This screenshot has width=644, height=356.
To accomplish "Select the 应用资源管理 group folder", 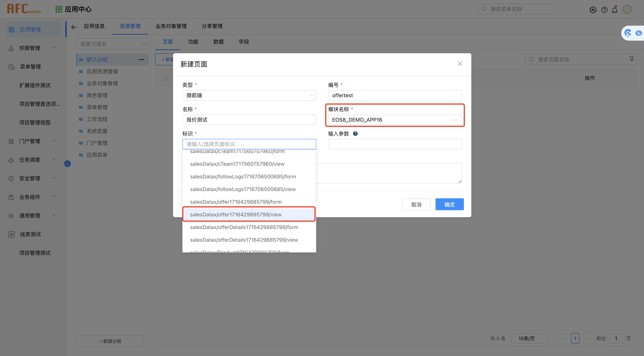I will click(102, 72).
